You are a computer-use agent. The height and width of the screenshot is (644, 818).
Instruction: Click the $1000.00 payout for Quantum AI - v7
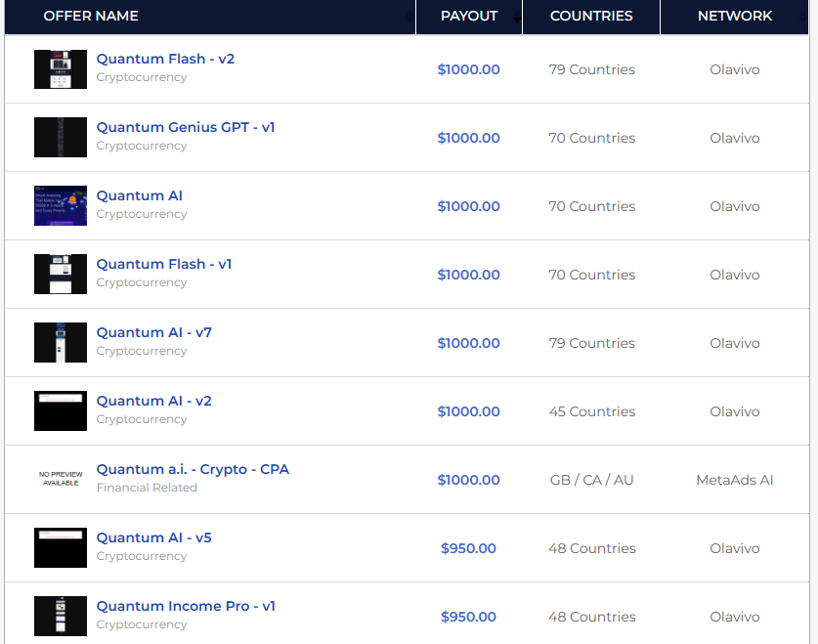point(468,343)
